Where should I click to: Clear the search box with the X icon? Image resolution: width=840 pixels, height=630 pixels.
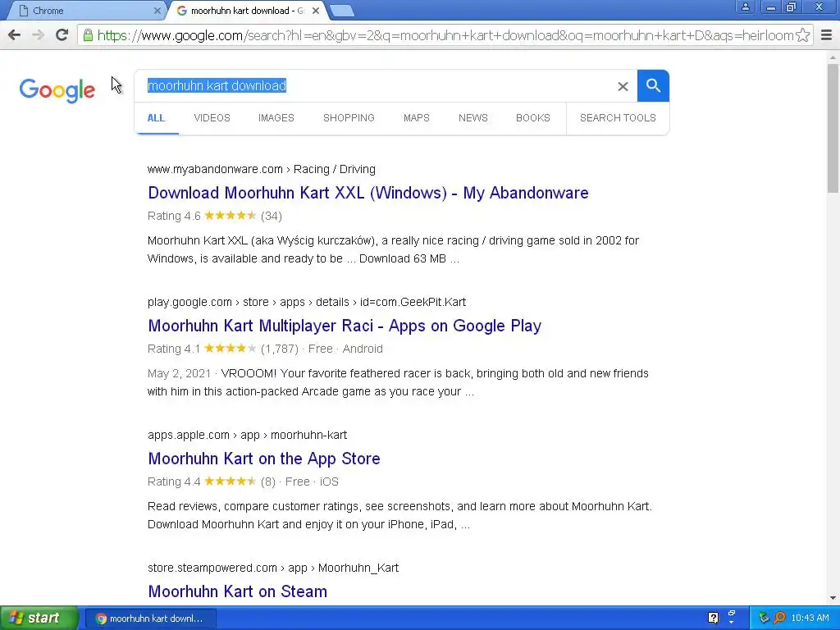(x=623, y=86)
